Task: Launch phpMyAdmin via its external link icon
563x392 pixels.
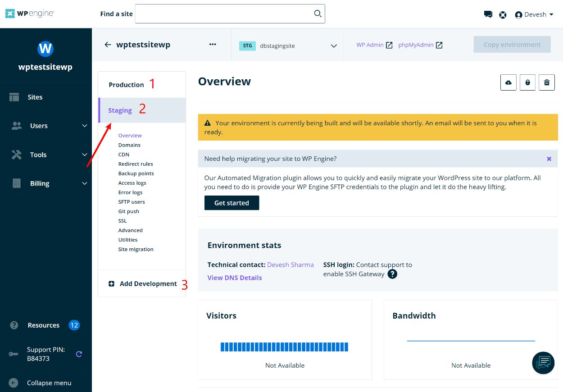Action: (440, 45)
